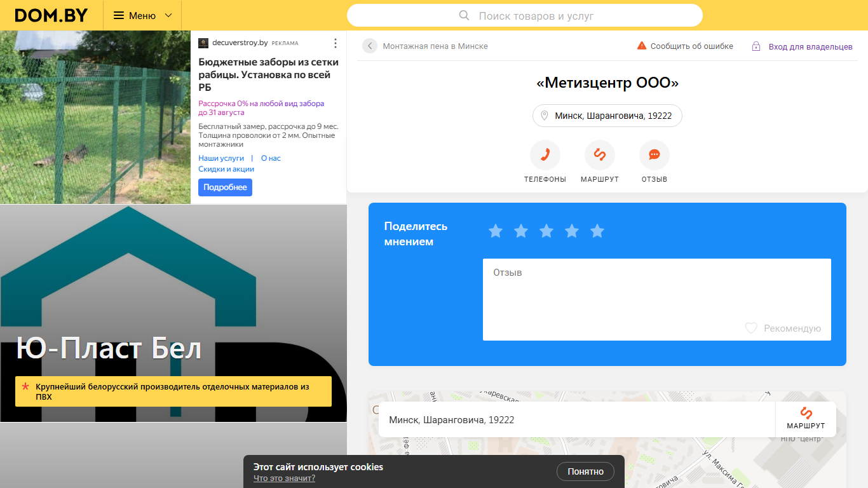Image resolution: width=868 pixels, height=488 pixels.
Task: Click the Поделитесь мнением heading
Action: coord(416,234)
